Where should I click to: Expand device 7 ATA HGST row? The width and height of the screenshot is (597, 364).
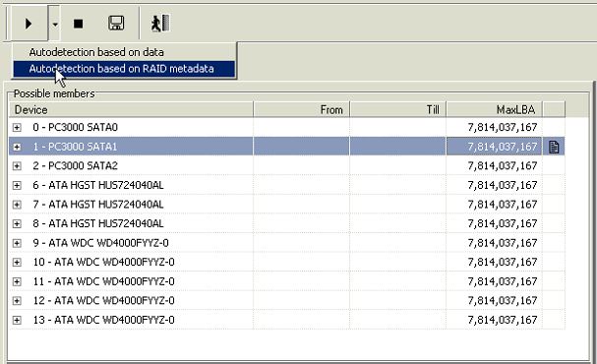pyautogui.click(x=17, y=205)
